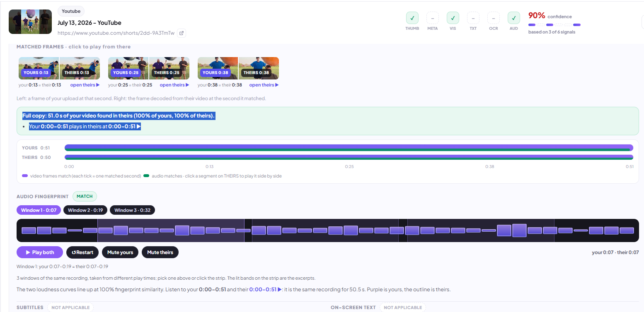Screen dimensions: 644x312
Task: Click 'open theirs' link under 0:13 frame
Action: pos(85,85)
